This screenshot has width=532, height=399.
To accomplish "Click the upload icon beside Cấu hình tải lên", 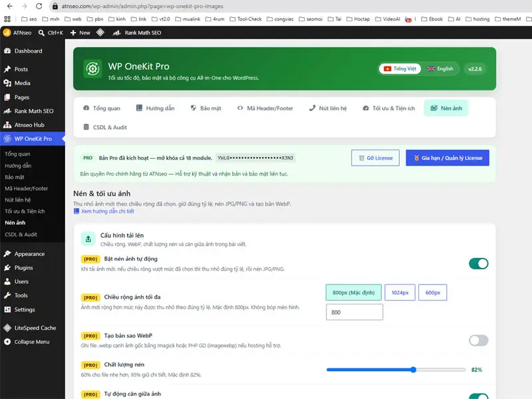I will (x=88, y=239).
